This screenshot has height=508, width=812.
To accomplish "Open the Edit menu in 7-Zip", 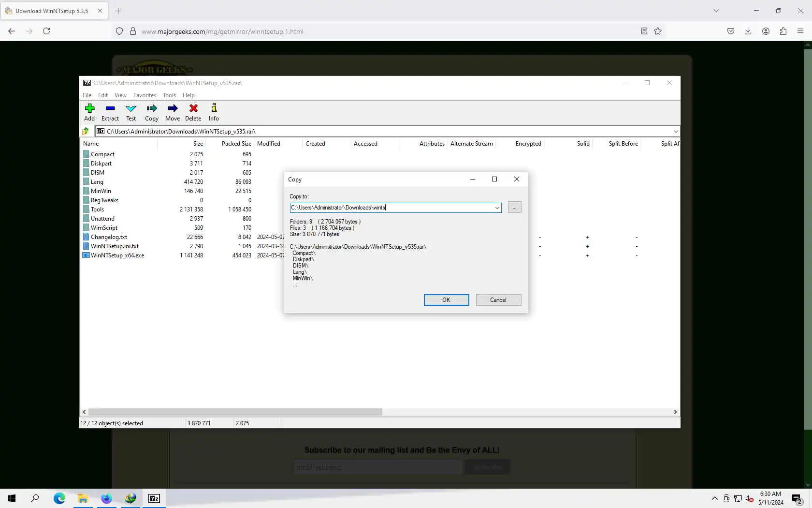I will pos(103,95).
